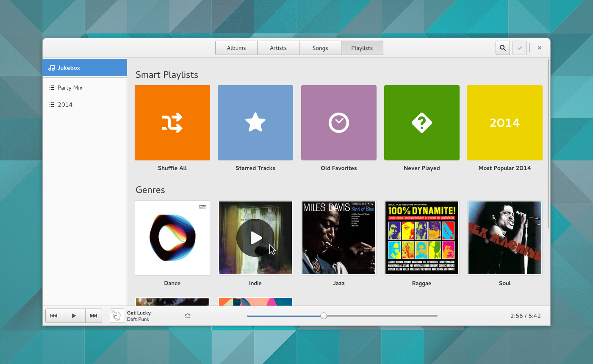Close the music window
The width and height of the screenshot is (593, 364).
540,48
